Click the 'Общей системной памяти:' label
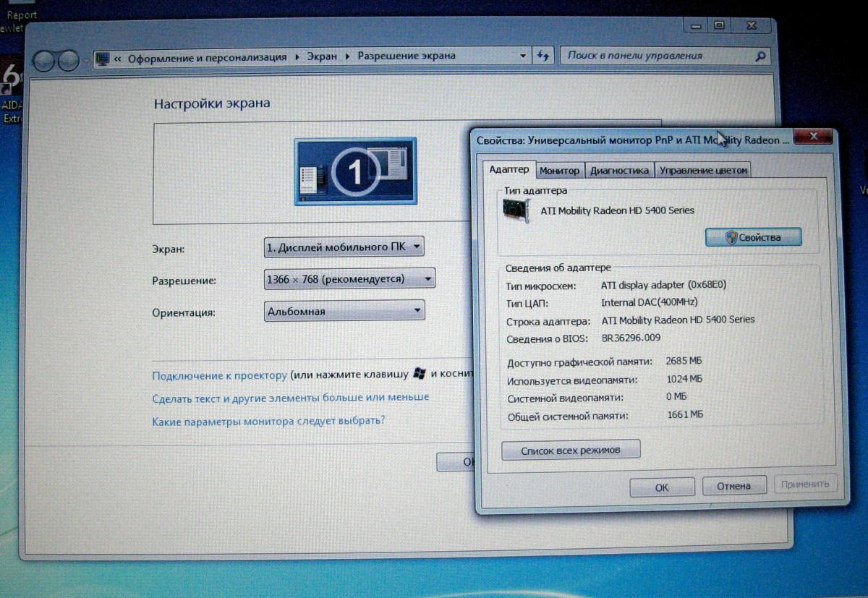The width and height of the screenshot is (868, 598). 567,416
